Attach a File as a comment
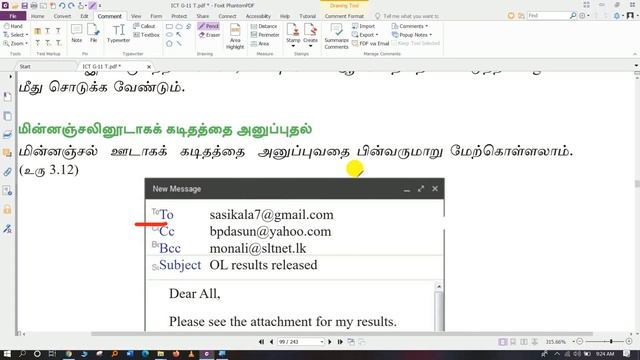640x360 pixels. coord(93,33)
